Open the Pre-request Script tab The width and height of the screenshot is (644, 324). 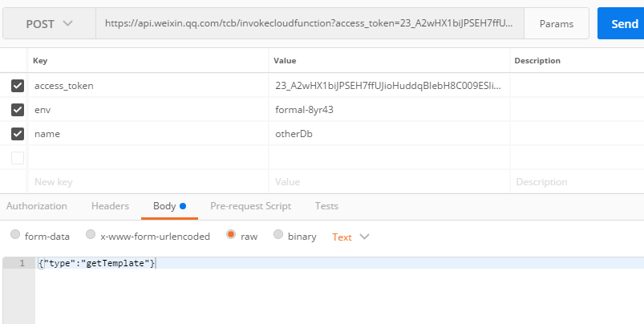[250, 206]
